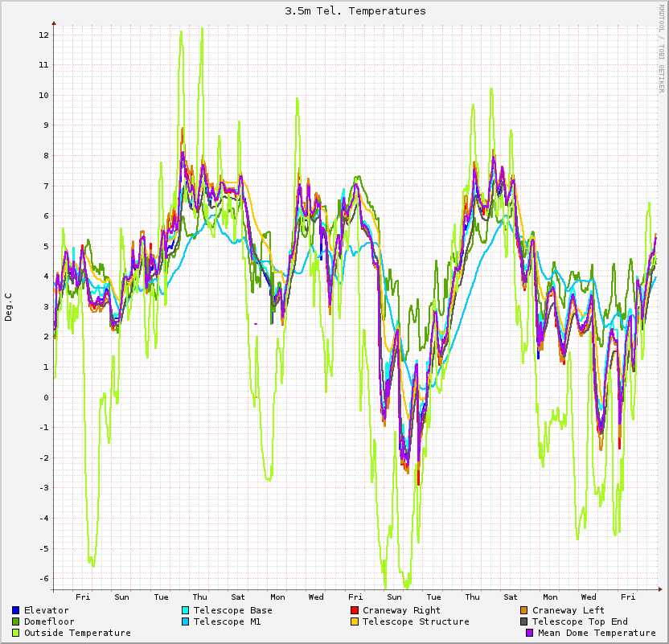Click the purple Mean Dome Temperature swatch

529,633
